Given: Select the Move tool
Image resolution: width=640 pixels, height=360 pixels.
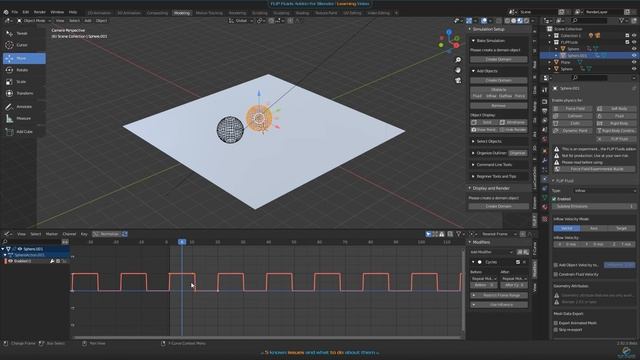Looking at the screenshot, I should 24,58.
